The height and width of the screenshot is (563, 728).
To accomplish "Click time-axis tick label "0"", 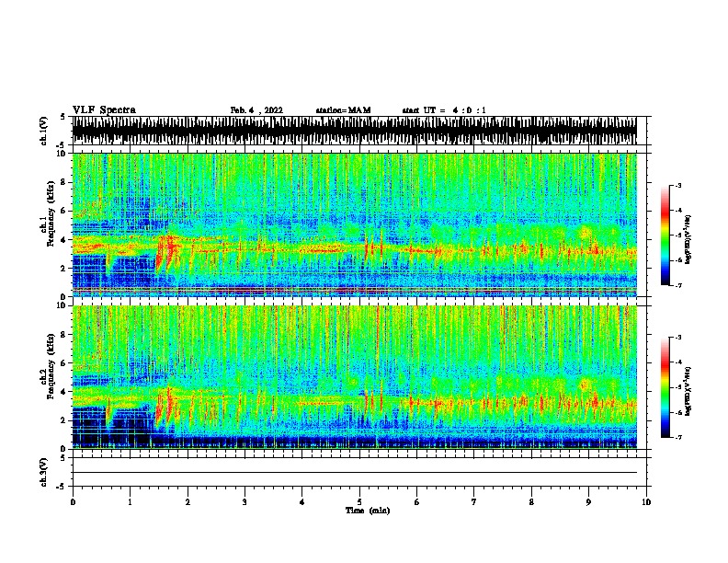I will coord(73,502).
